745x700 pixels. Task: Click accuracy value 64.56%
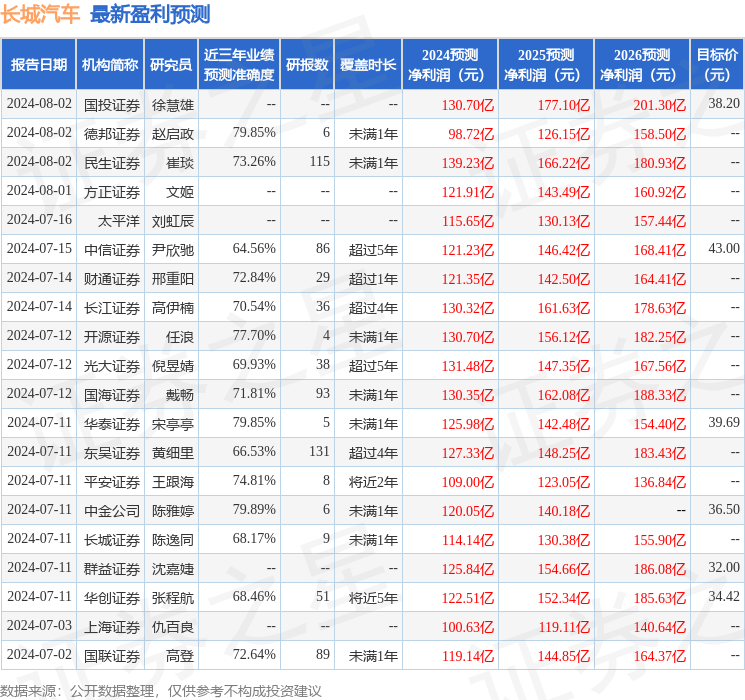254,249
